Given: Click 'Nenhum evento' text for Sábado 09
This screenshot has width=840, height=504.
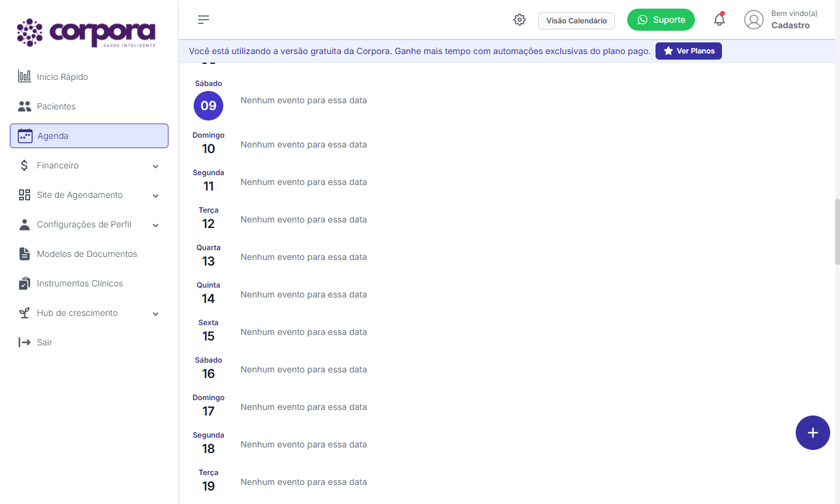Looking at the screenshot, I should coord(304,100).
